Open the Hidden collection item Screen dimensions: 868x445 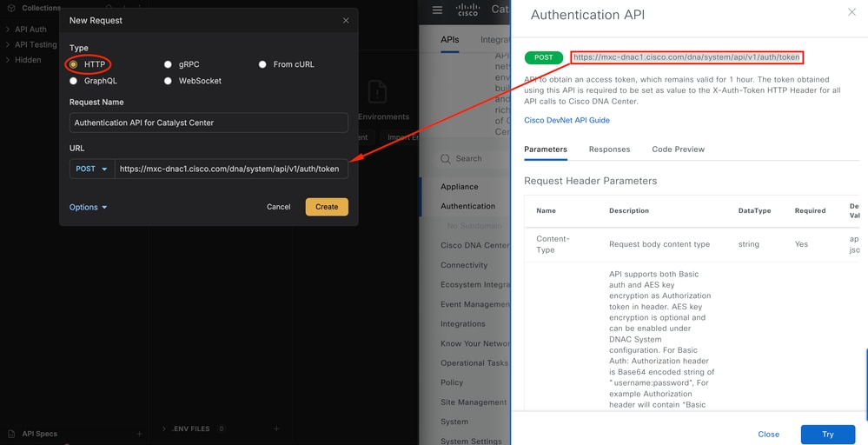pyautogui.click(x=28, y=60)
